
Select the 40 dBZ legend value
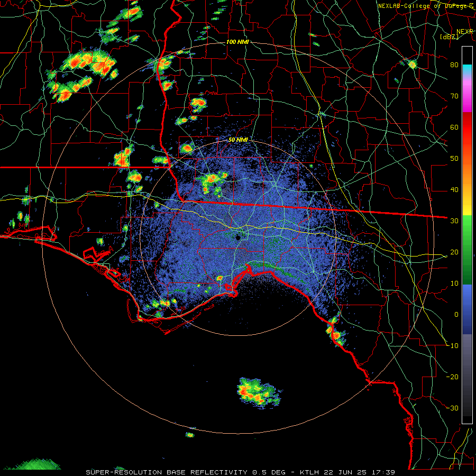coord(454,190)
